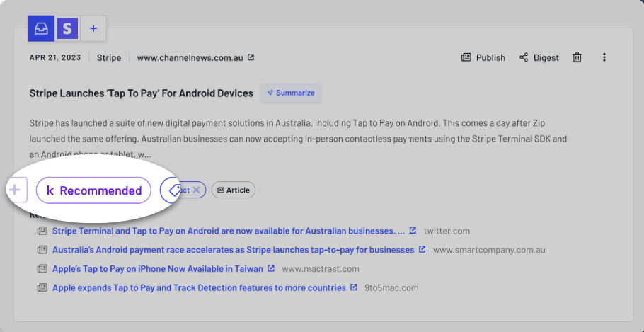The image size is (644, 332).
Task: Click the APR 21, 2023 date
Action: coord(55,57)
